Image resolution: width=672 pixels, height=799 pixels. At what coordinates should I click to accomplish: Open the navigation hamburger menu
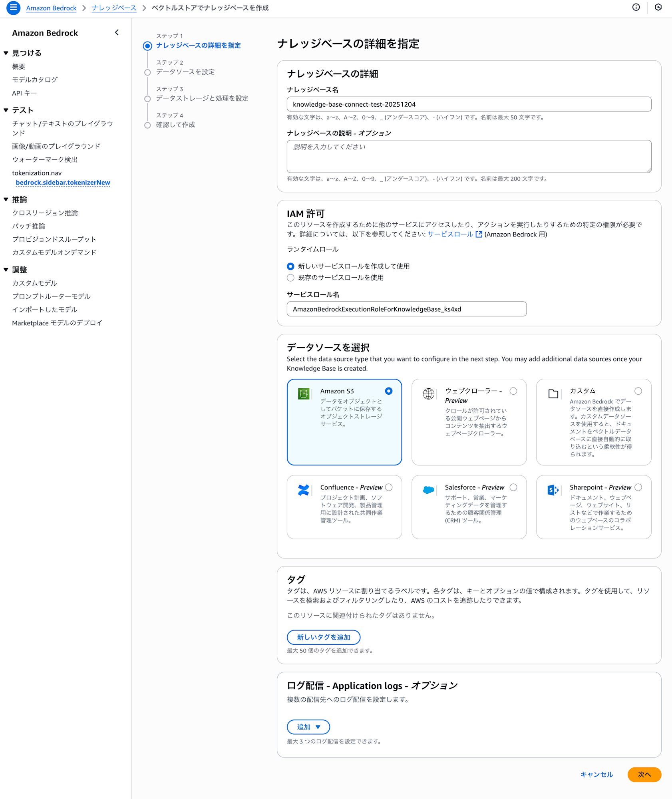[x=13, y=8]
